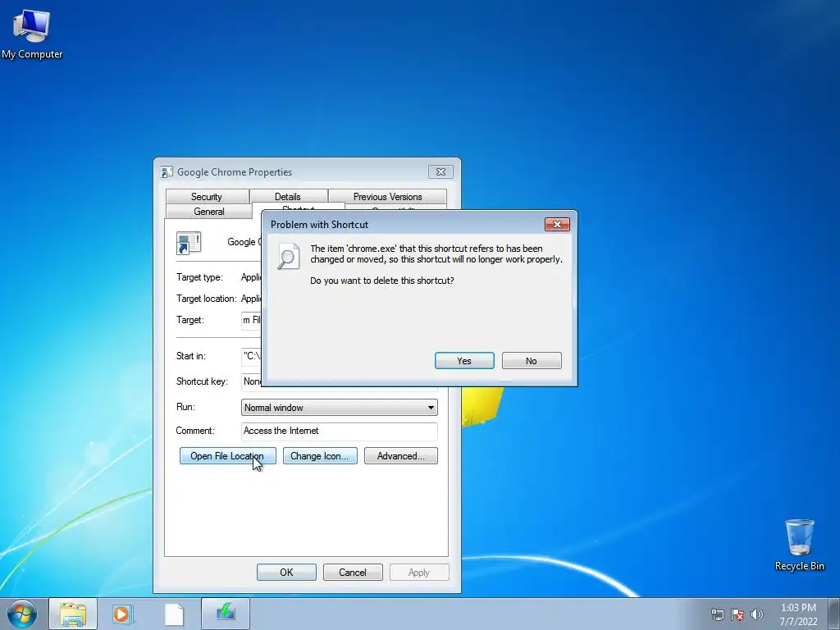Click the Start in input field
Image resolution: width=840 pixels, height=630 pixels.
pos(251,356)
